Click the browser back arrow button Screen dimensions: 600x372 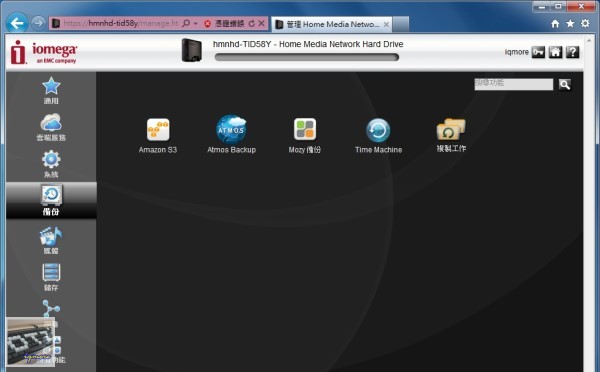click(x=17, y=23)
